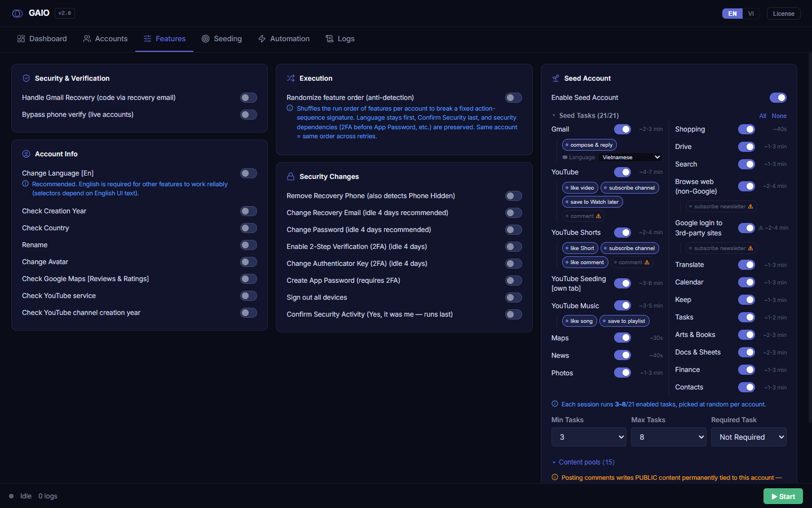Click the Idle status dot indicator

tap(11, 496)
